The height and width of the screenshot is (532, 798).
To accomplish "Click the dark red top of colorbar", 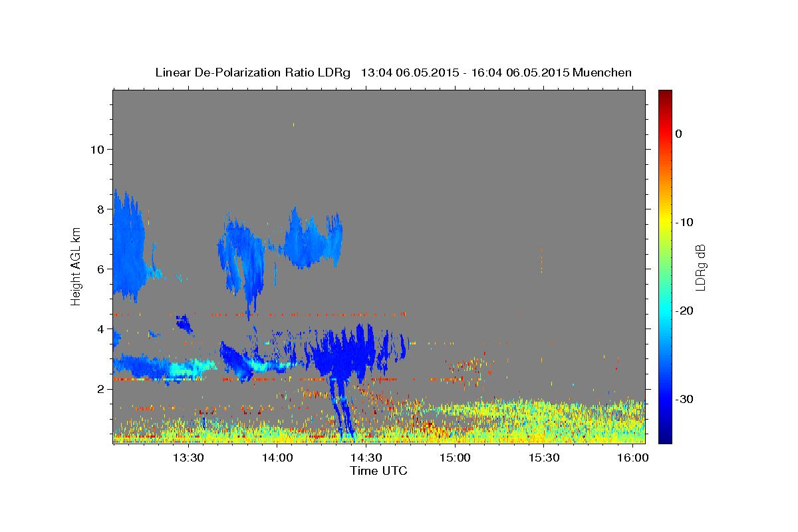I will pyautogui.click(x=664, y=96).
